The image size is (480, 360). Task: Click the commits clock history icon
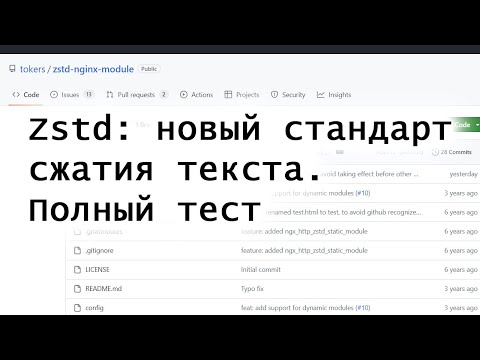[x=435, y=152]
